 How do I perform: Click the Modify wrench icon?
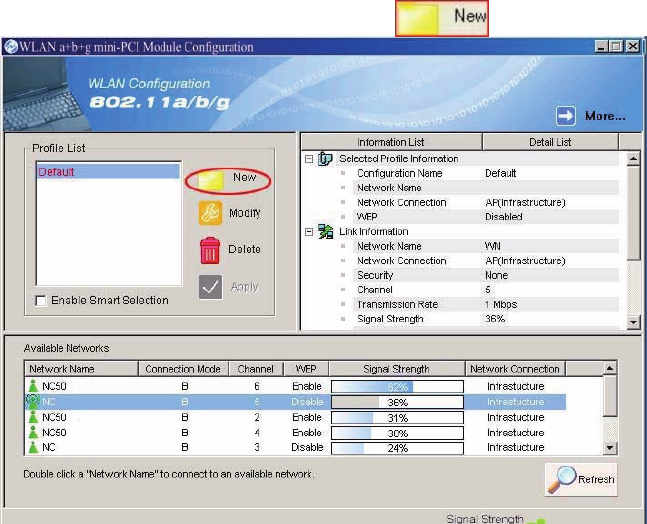(x=210, y=213)
